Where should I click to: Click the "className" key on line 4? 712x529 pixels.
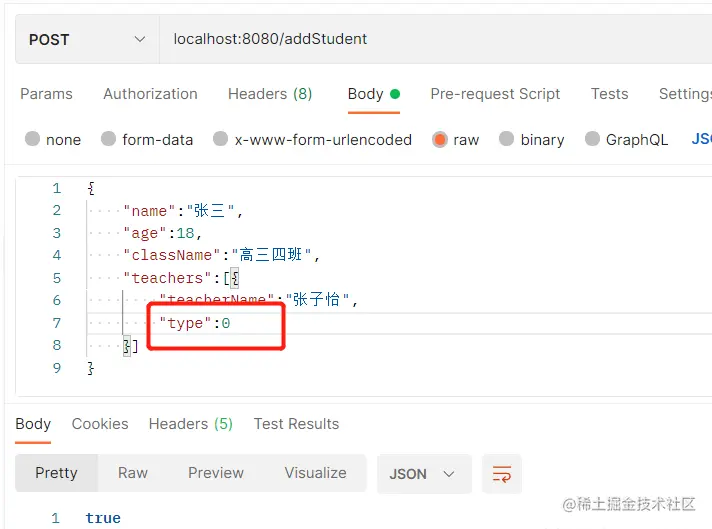click(x=172, y=255)
